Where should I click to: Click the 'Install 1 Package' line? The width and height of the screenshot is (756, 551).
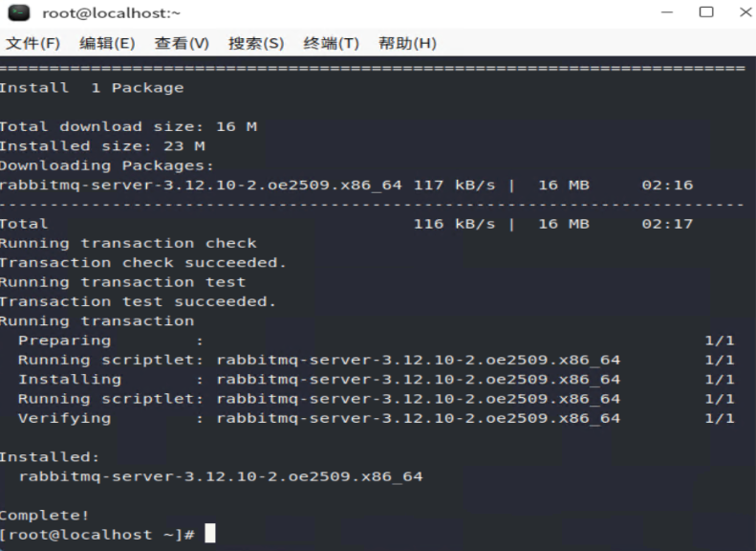(92, 88)
